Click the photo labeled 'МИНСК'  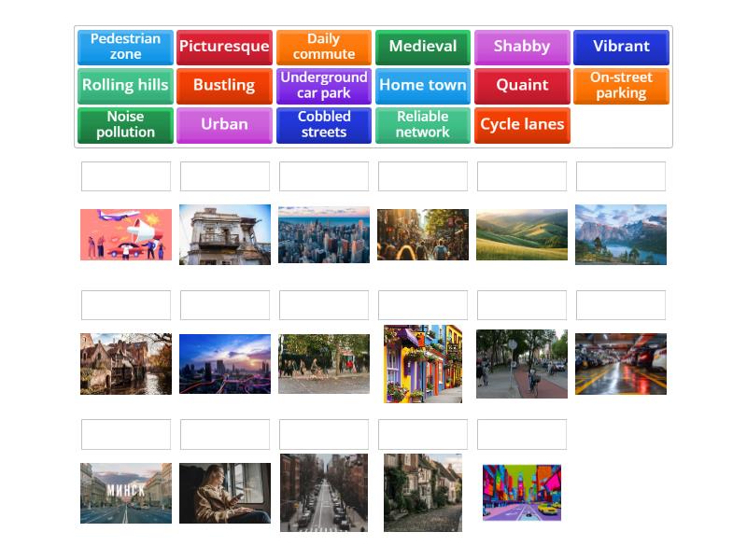125,492
